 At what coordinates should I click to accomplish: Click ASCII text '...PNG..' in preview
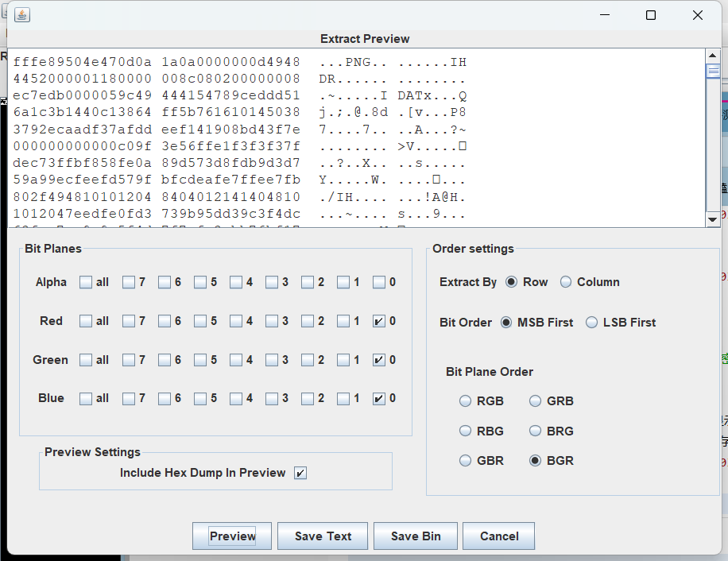point(353,62)
